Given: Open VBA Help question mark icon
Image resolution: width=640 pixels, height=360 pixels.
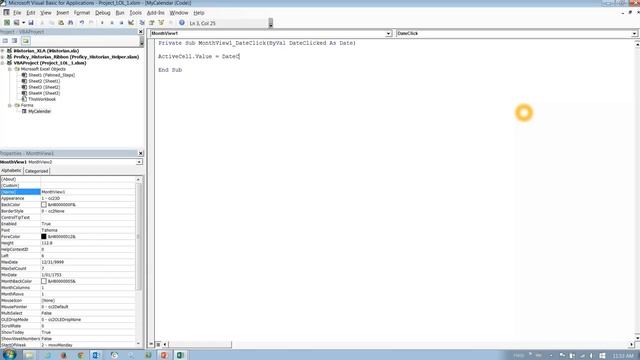Looking at the screenshot, I should pyautogui.click(x=182, y=23).
